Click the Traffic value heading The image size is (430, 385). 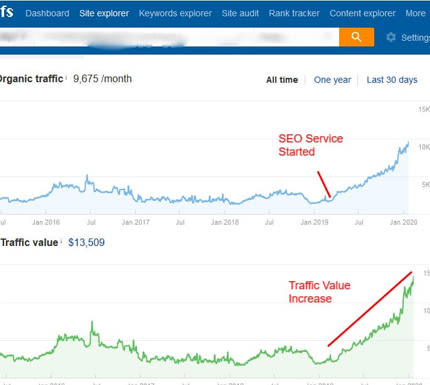29,242
